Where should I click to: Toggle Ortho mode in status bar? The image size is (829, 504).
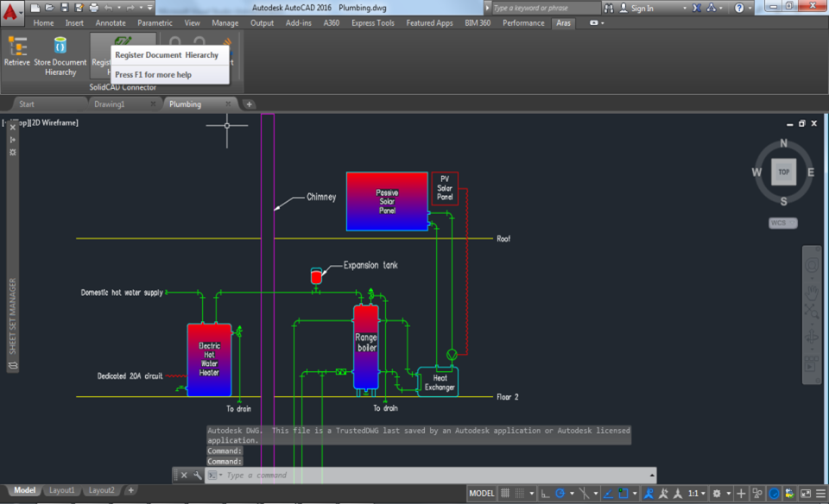coord(546,494)
